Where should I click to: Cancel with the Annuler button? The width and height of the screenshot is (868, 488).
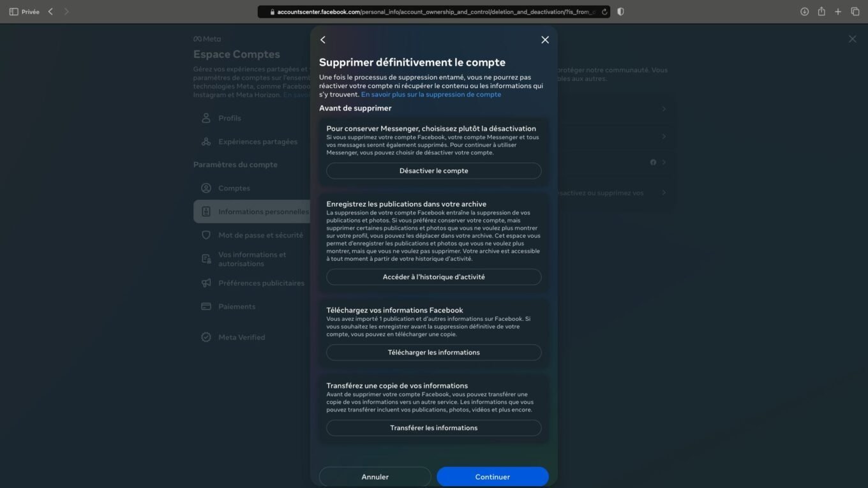pos(375,477)
